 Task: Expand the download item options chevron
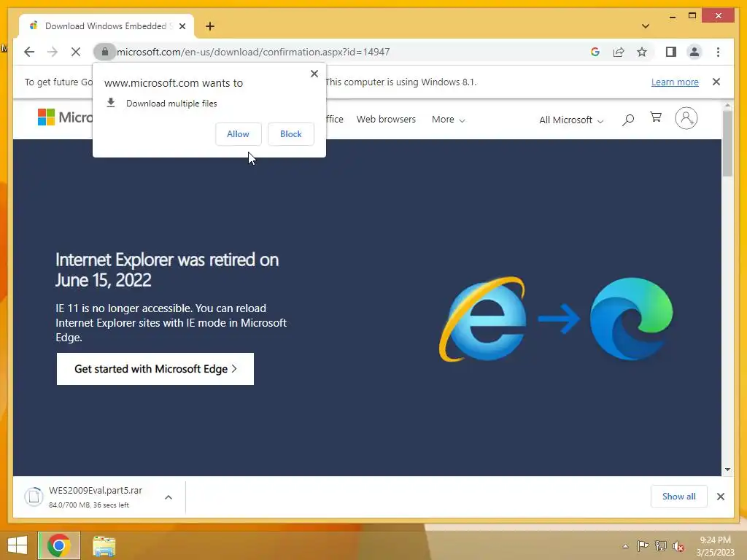[169, 497]
